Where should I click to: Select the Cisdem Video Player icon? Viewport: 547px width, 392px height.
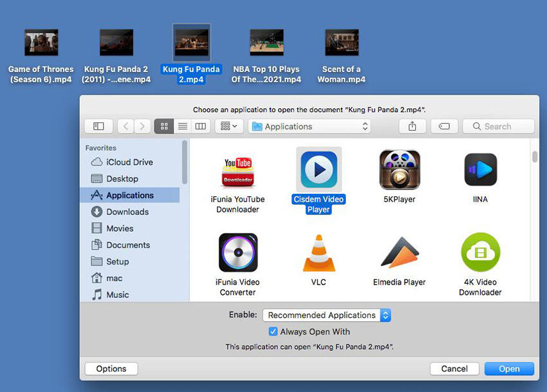click(x=319, y=169)
